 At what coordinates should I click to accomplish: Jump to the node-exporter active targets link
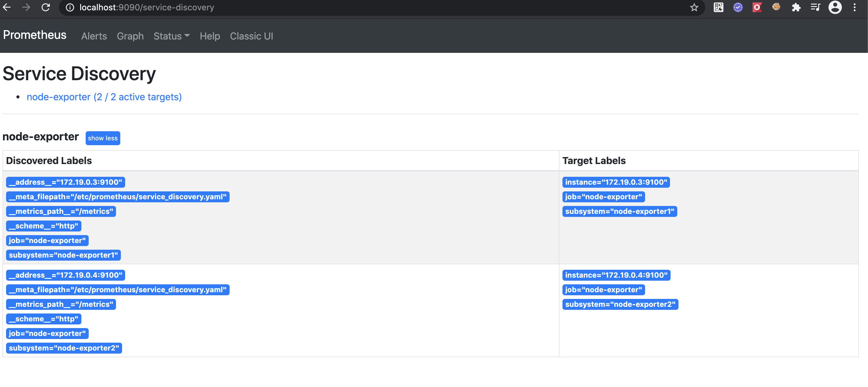[x=104, y=97]
